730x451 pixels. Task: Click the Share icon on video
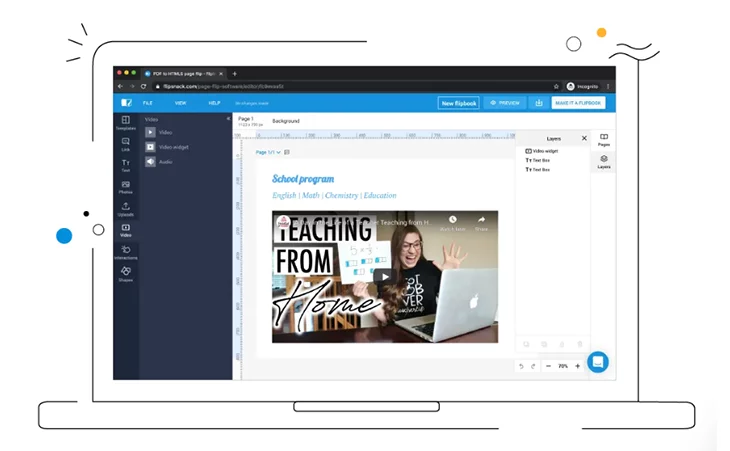[x=481, y=223]
